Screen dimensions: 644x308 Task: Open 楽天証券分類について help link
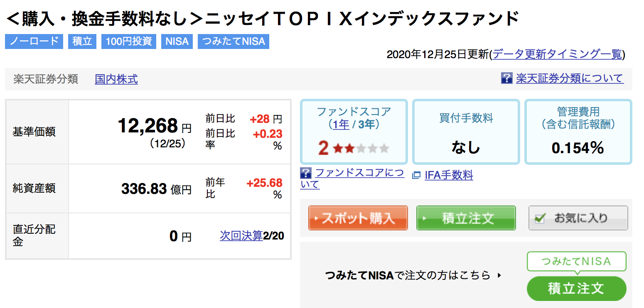click(570, 78)
